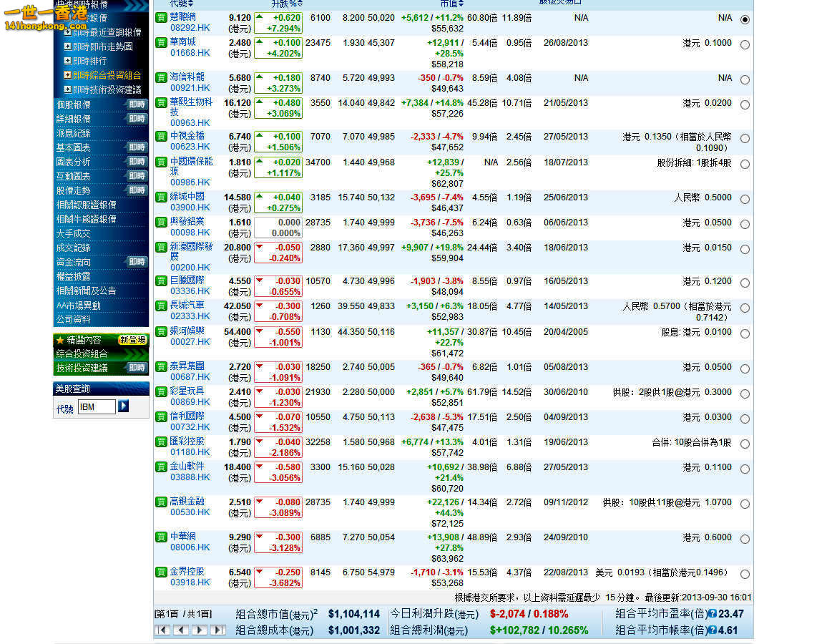Click the green buy icon beside 中華網
Screen dimensions: 837x644
[x=161, y=537]
